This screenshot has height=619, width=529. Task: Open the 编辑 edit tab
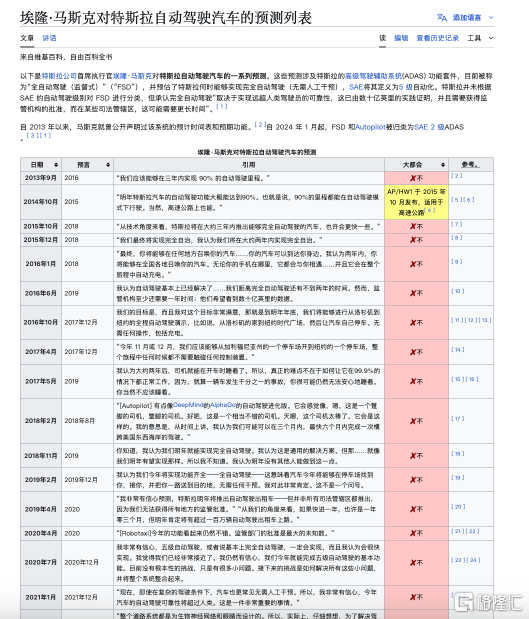[401, 38]
